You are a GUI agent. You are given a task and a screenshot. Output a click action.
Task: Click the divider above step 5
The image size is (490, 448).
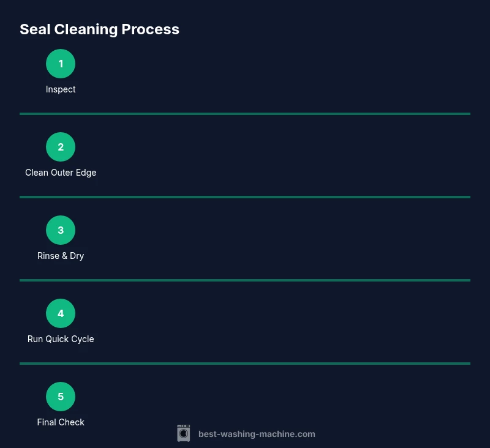(245, 364)
